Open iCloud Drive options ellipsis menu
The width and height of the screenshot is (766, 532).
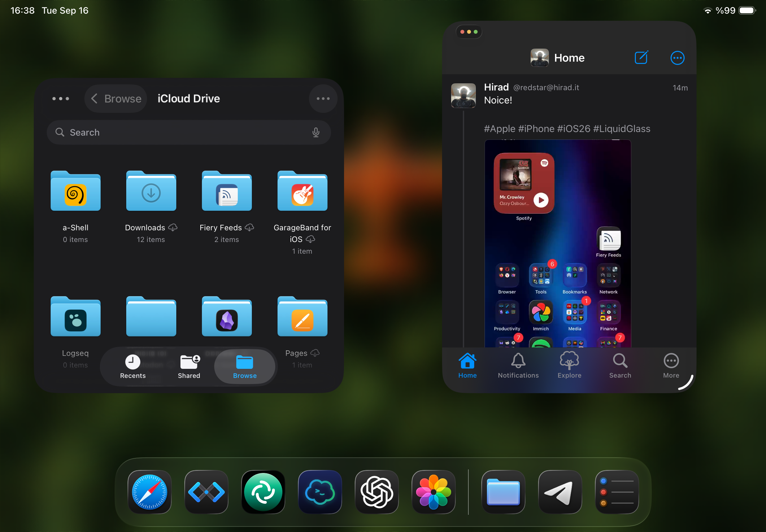[x=323, y=99]
